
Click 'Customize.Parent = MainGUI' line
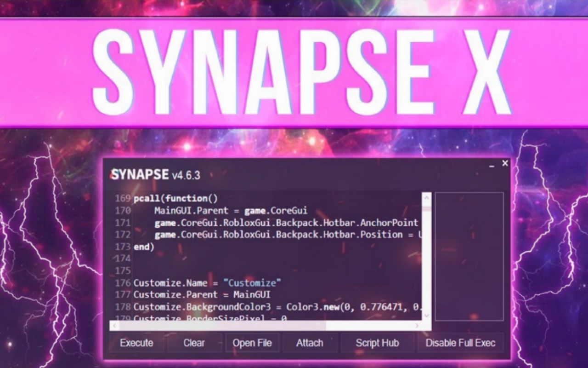tap(202, 294)
